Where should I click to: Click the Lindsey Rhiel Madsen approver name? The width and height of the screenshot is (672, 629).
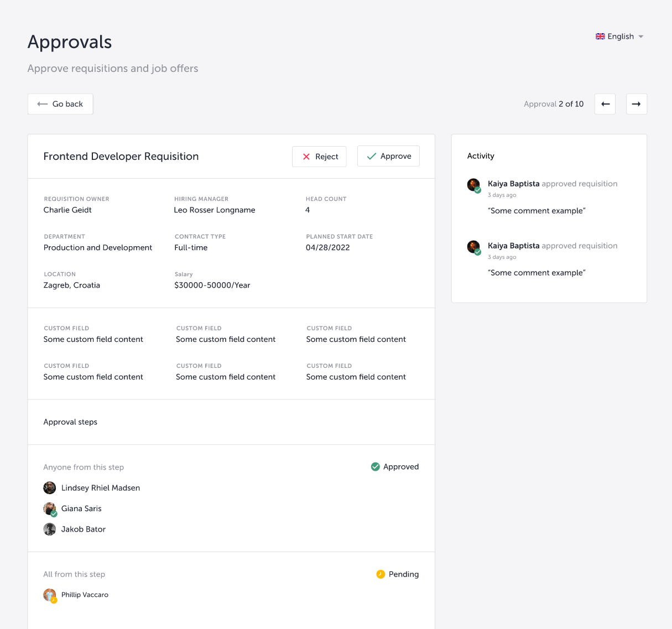[x=101, y=488]
